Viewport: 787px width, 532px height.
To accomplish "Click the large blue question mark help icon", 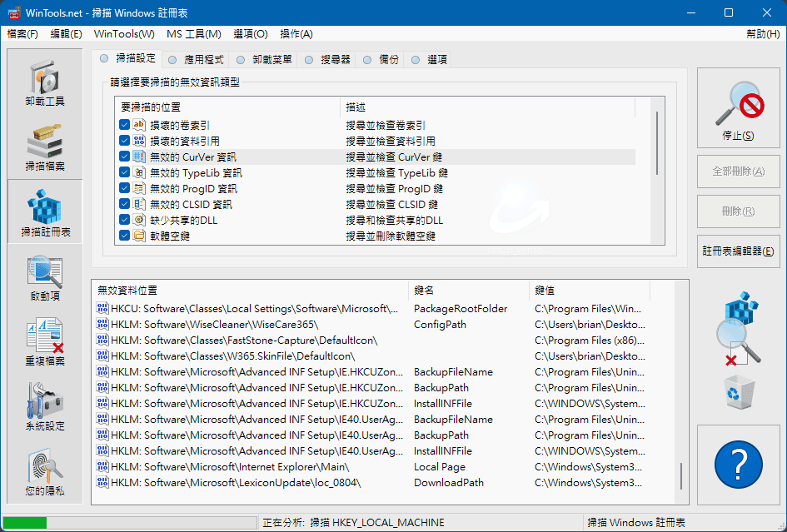I will coord(738,464).
